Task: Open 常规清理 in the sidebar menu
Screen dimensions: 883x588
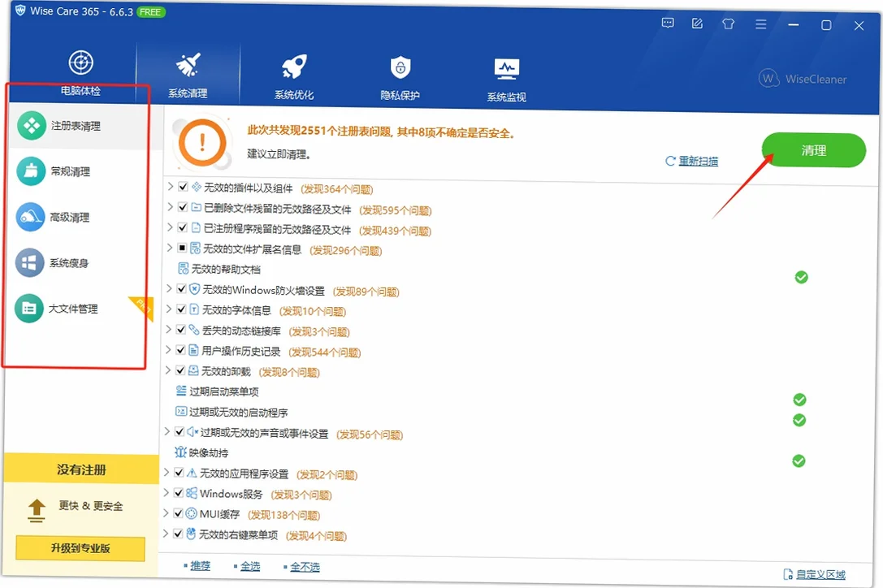Action: (71, 171)
